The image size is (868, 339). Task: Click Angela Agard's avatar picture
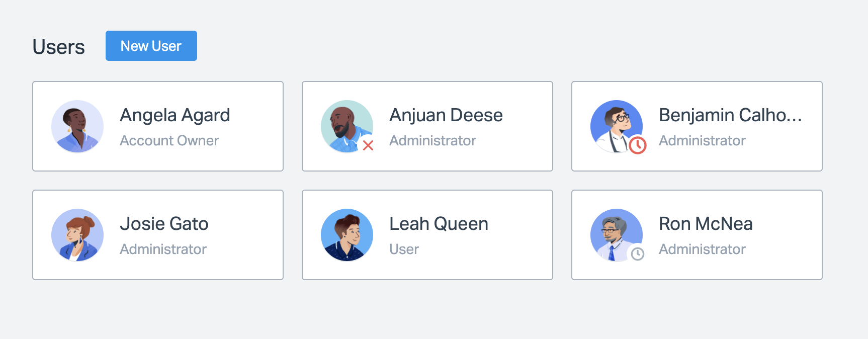(77, 126)
